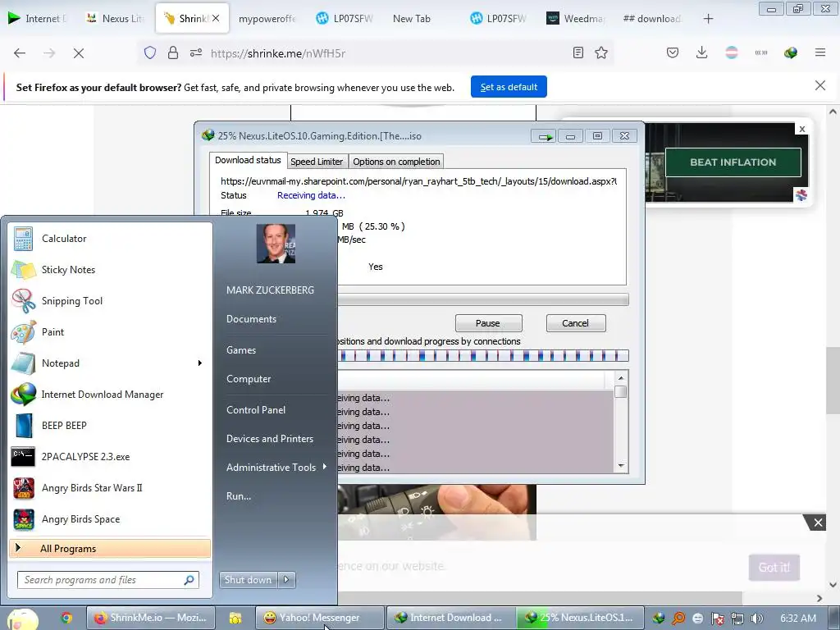Viewport: 840px width, 630px height.
Task: Close the BEAT INFLATION ad
Action: point(802,129)
